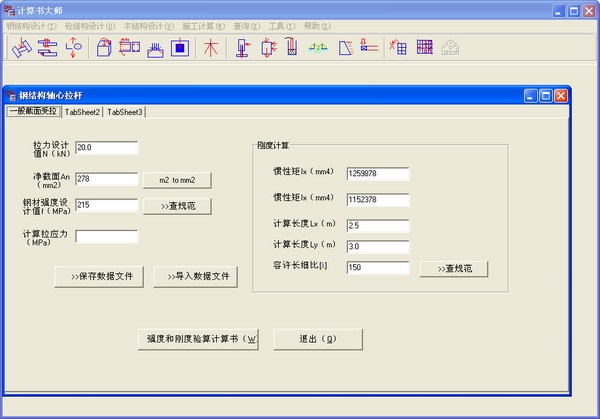
Task: Click the red x table grid icon
Action: tap(398, 47)
